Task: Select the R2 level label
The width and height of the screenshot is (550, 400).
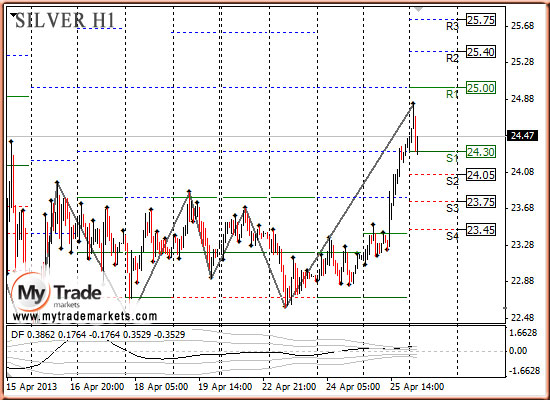Action: (452, 58)
